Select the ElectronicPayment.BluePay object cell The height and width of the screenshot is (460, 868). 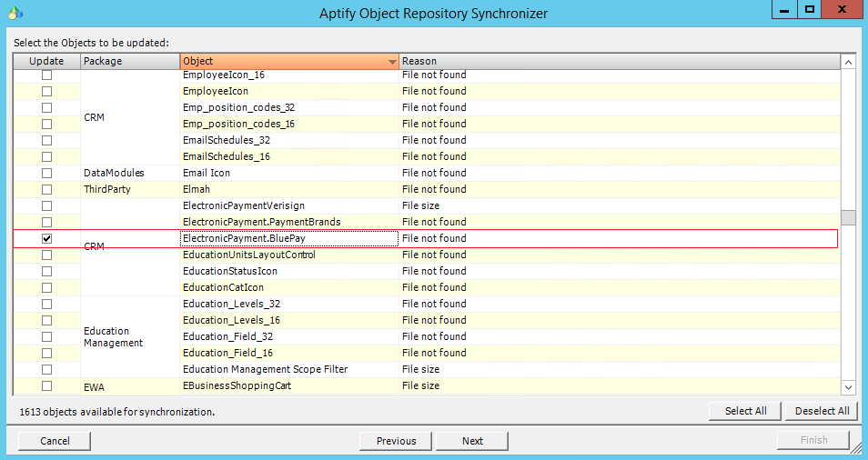[x=289, y=238]
